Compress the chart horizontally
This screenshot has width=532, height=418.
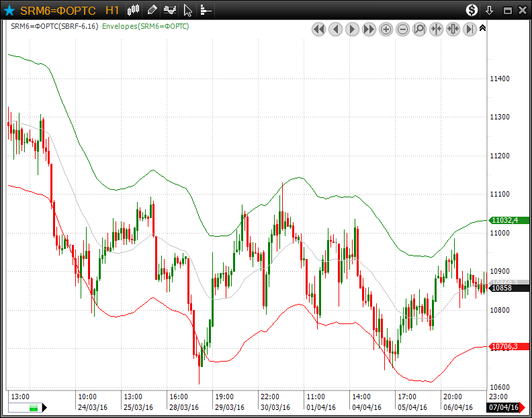pyautogui.click(x=436, y=29)
